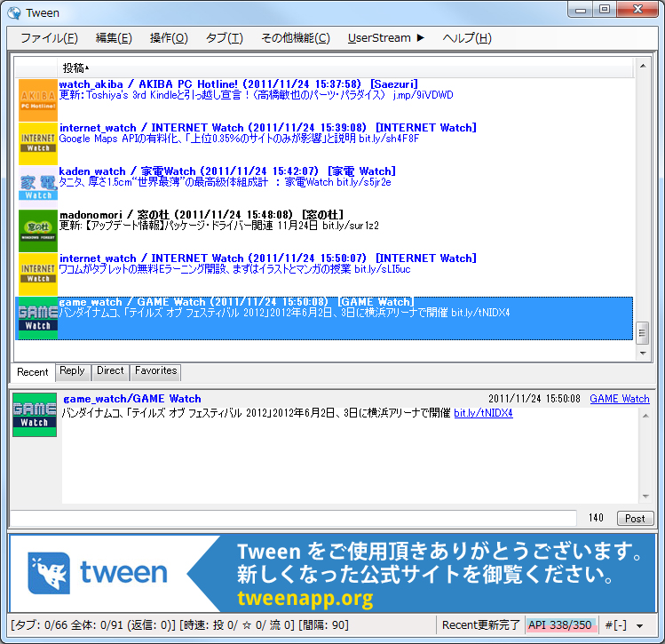Switch to the Reply tab

coord(72,370)
